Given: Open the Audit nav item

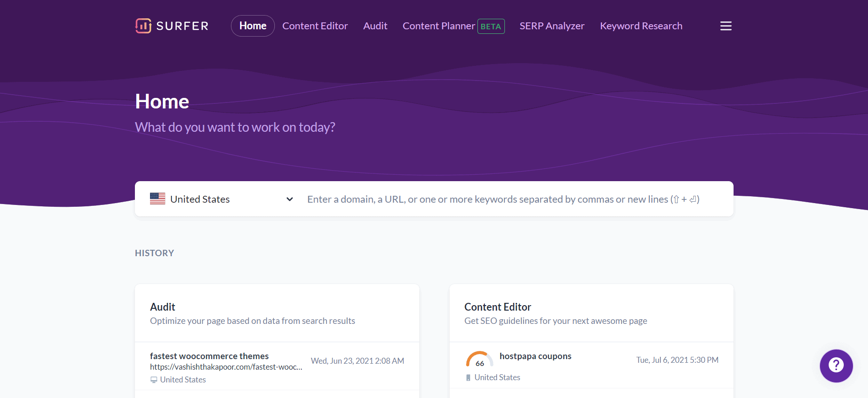Looking at the screenshot, I should pyautogui.click(x=375, y=26).
